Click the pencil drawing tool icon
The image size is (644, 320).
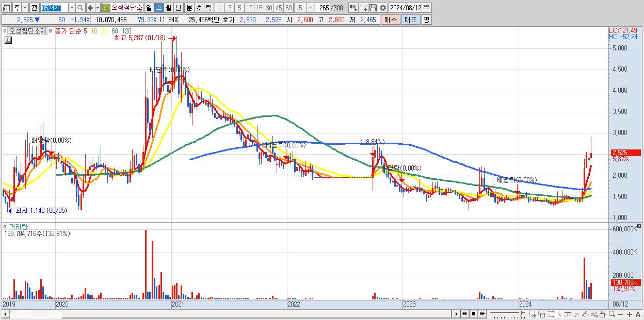585,314
